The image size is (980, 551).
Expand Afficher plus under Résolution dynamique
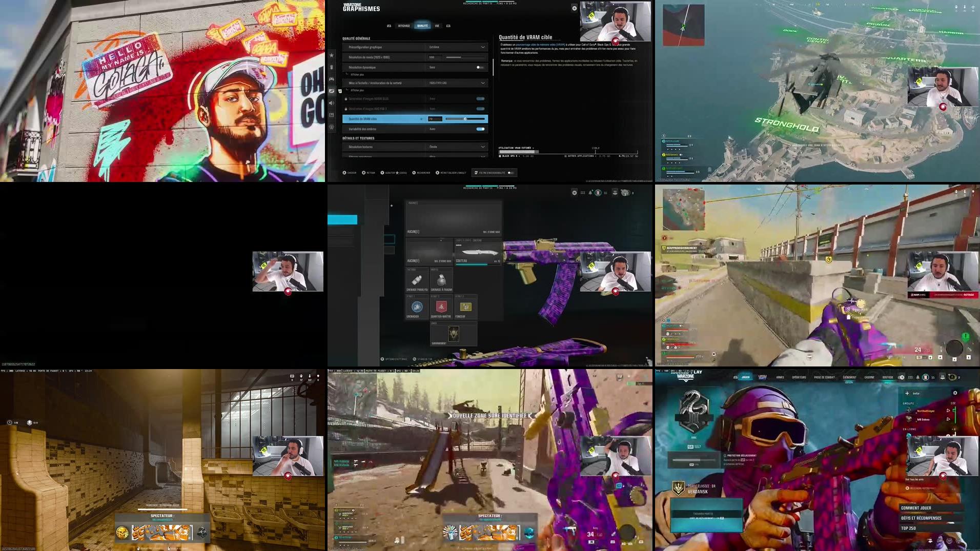[357, 75]
